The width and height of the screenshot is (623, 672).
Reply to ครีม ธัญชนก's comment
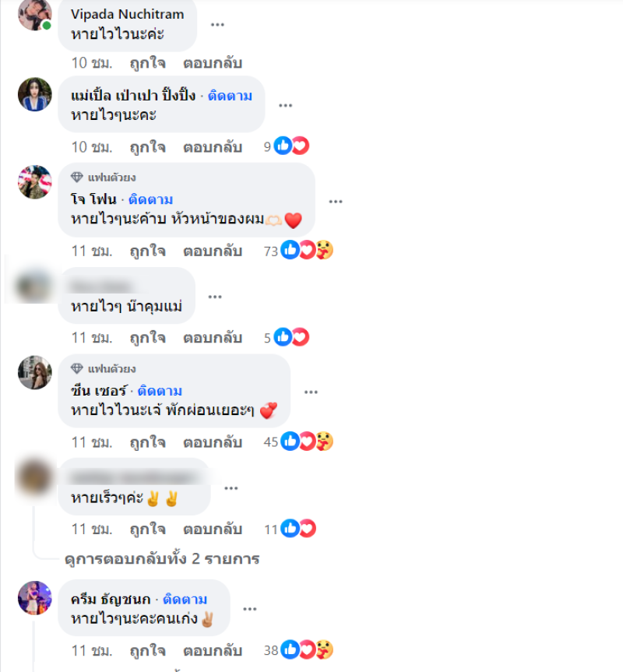[x=213, y=650]
